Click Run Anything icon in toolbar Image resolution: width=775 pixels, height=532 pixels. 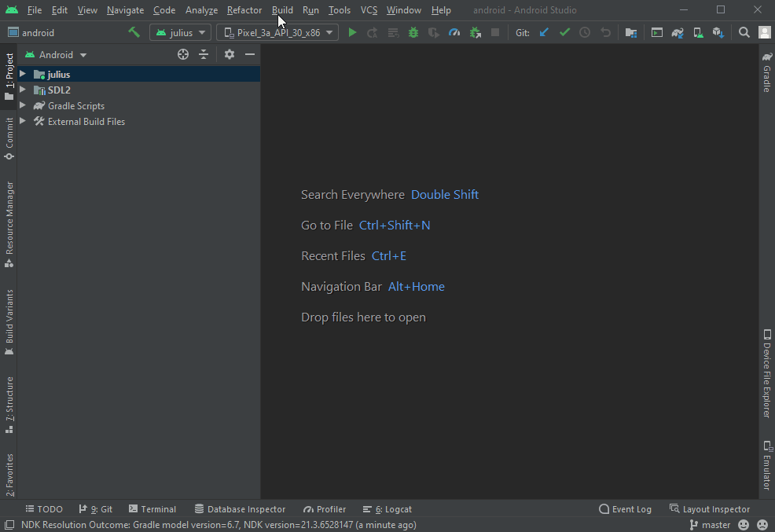click(x=657, y=32)
